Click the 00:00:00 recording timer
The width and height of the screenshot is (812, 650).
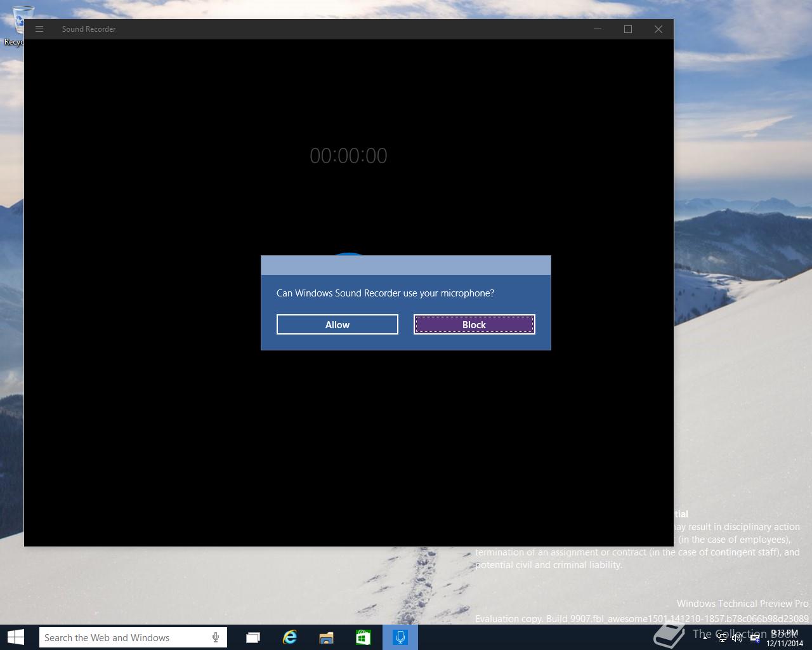tap(348, 156)
